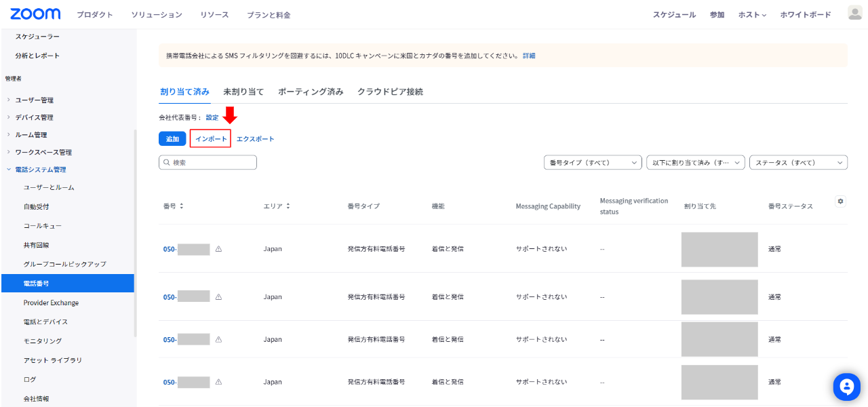Open the user profile avatar

[x=854, y=14]
